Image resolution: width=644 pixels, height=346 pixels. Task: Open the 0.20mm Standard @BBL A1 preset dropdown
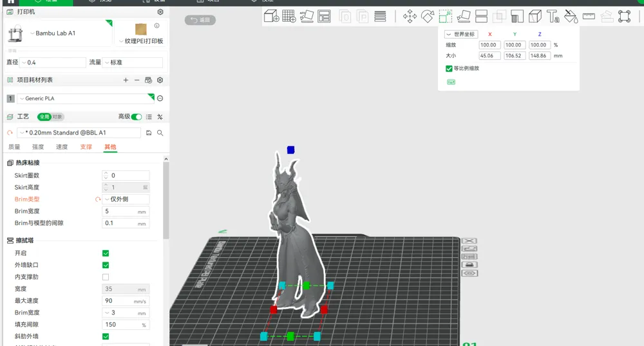[x=79, y=133]
